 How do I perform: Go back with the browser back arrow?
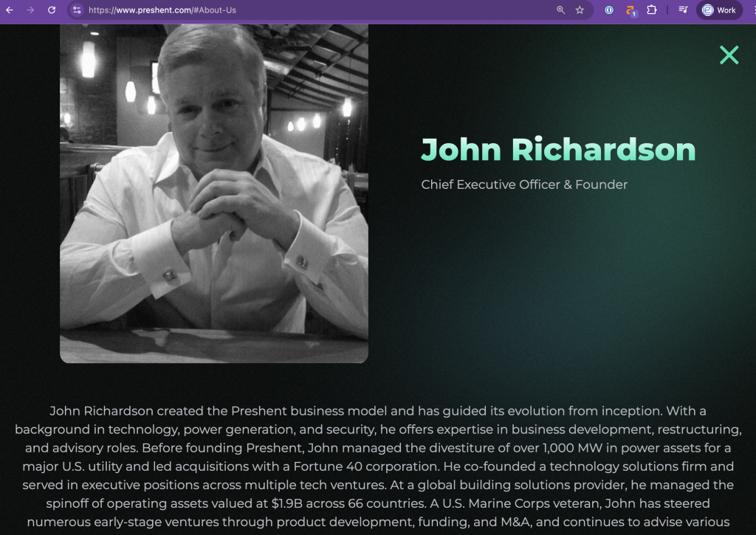click(10, 10)
